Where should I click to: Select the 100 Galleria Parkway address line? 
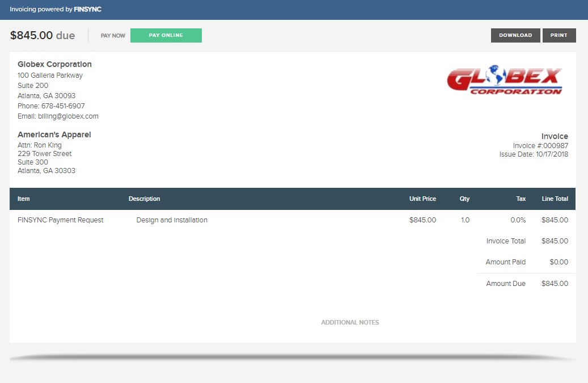click(x=50, y=75)
